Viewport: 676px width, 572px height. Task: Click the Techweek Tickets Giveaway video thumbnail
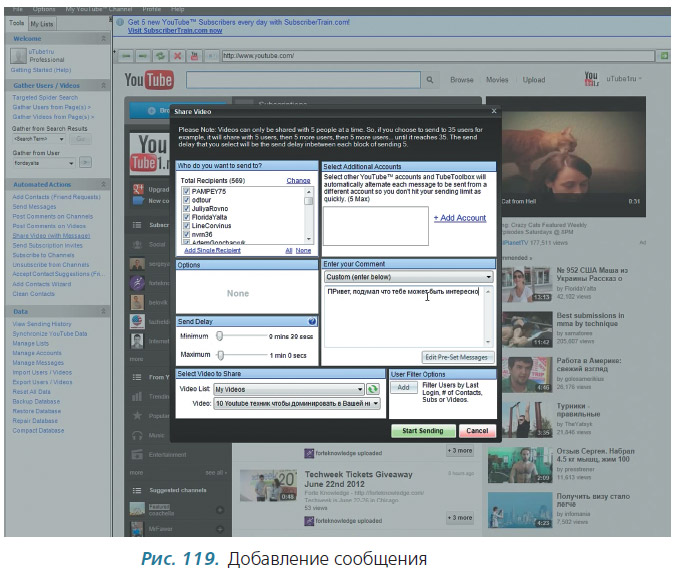click(x=268, y=486)
